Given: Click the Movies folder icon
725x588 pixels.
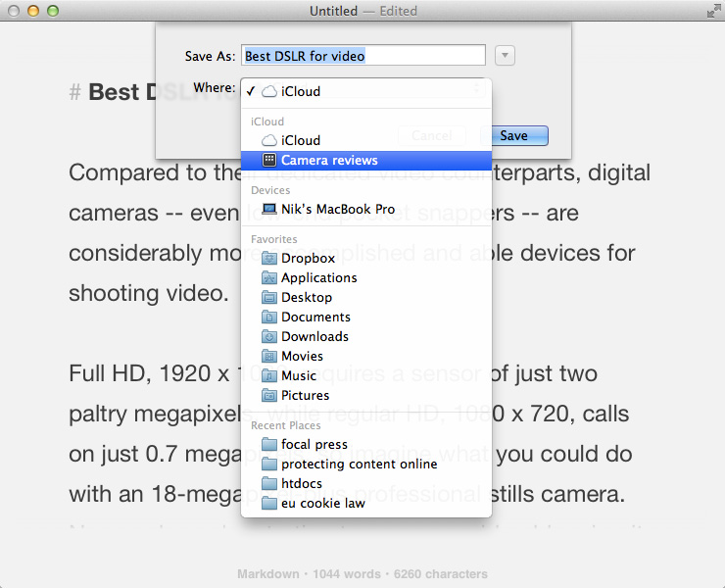Looking at the screenshot, I should [x=269, y=356].
